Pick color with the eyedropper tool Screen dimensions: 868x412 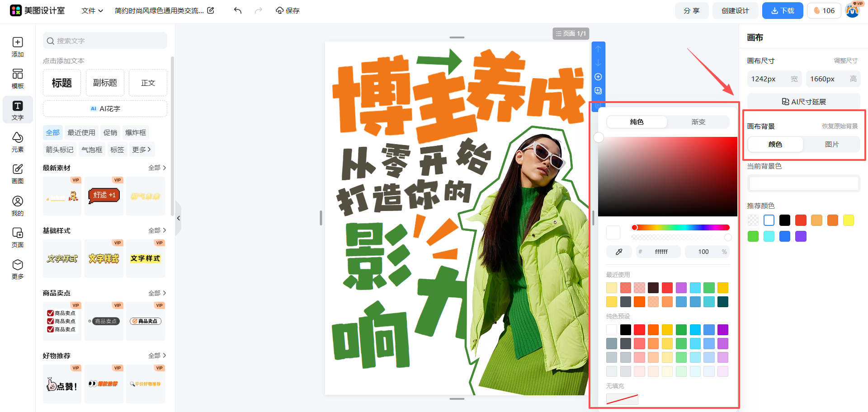(619, 252)
